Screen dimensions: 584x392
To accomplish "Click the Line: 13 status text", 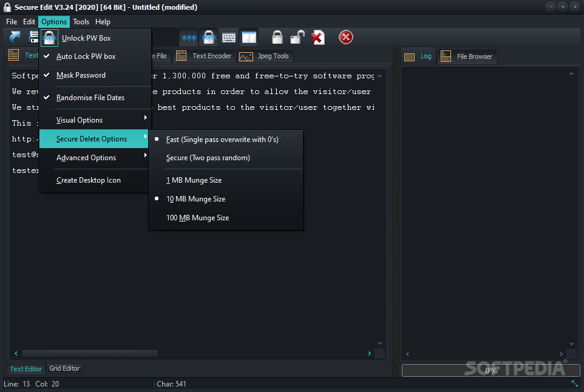I will click(x=17, y=384).
